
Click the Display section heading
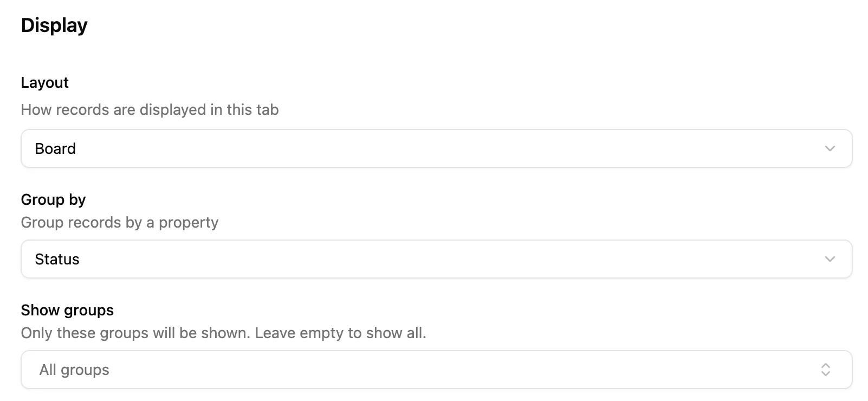54,25
